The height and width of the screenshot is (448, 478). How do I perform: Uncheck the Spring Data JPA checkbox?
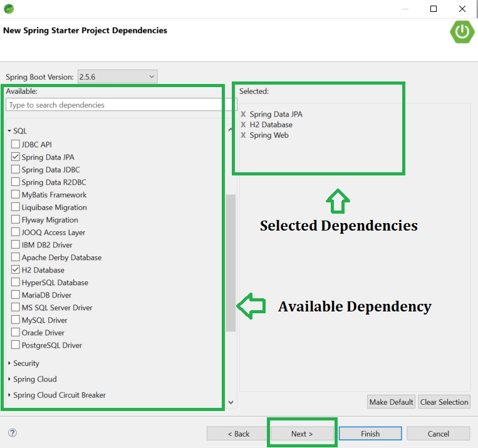[x=16, y=157]
